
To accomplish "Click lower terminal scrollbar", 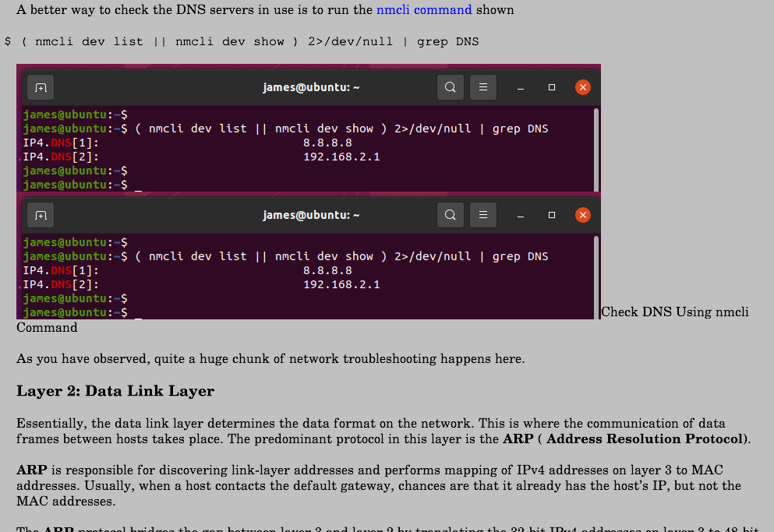I will pos(596,277).
